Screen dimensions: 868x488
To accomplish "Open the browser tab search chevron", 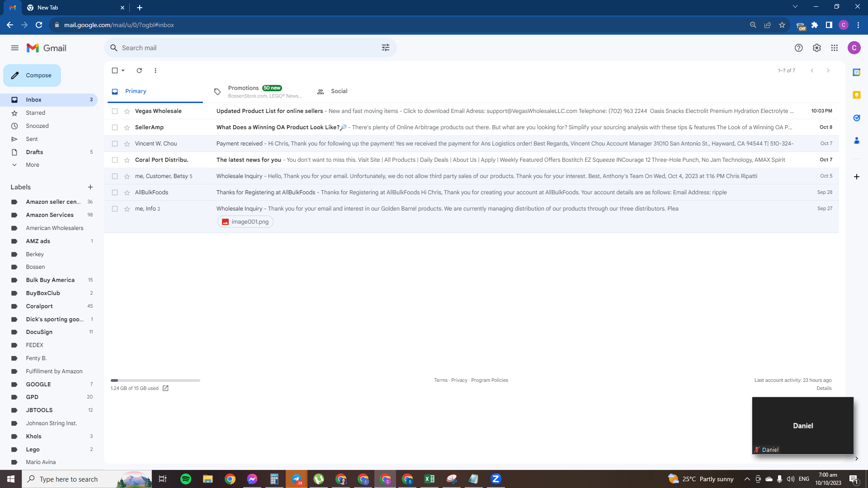I will [x=795, y=7].
